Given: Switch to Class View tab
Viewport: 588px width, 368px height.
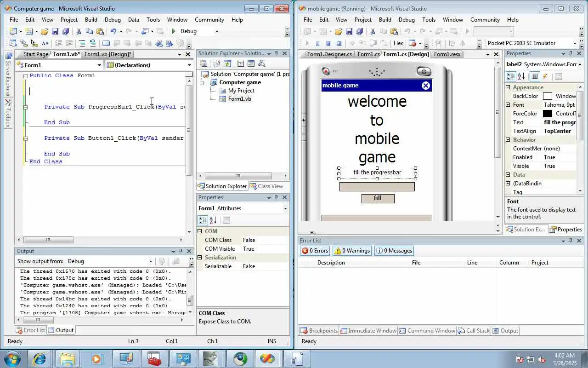Looking at the screenshot, I should pos(267,186).
